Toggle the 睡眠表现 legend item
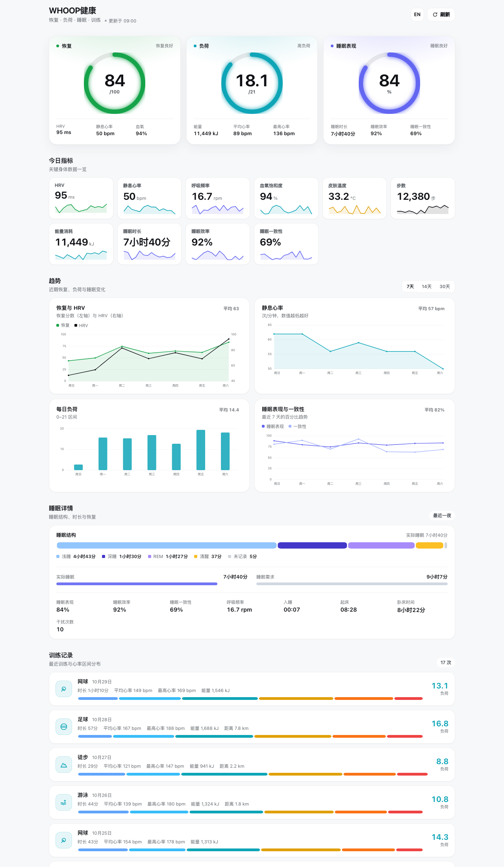 (x=273, y=426)
